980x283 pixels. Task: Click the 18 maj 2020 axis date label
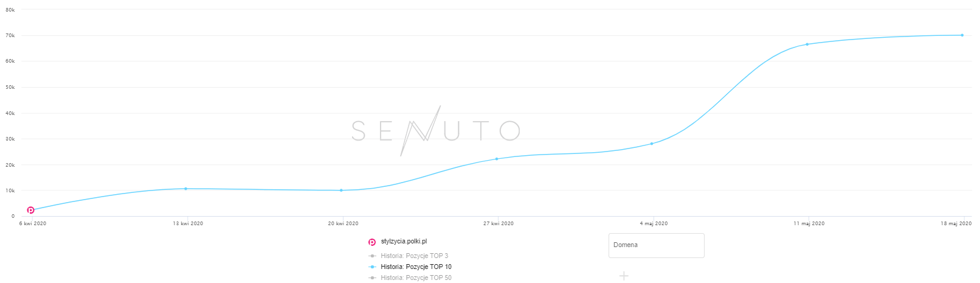[957, 224]
